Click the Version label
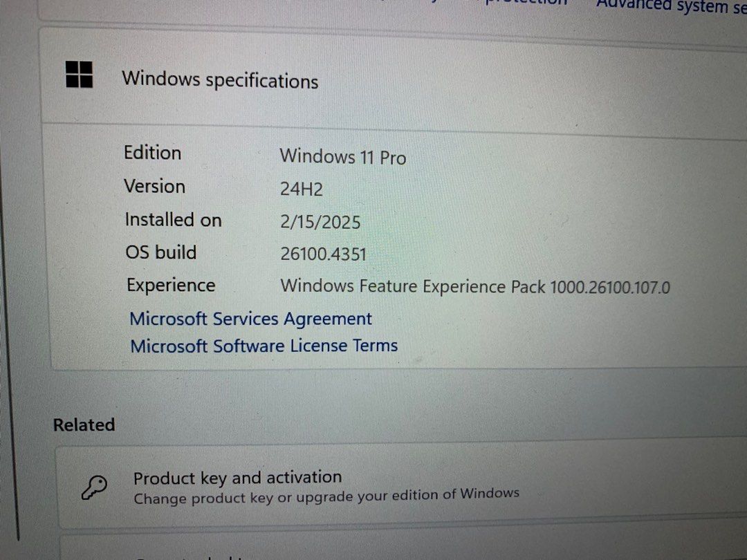The height and width of the screenshot is (560, 747). coord(154,186)
